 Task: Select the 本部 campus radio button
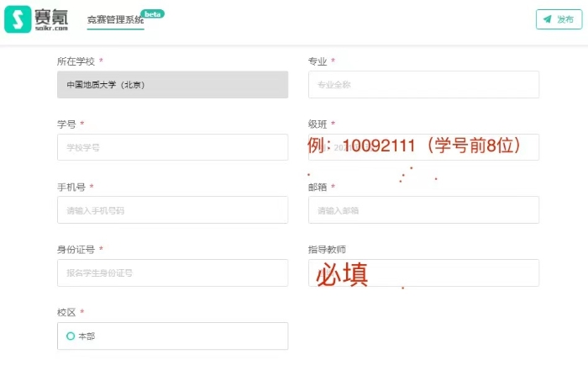tap(71, 336)
